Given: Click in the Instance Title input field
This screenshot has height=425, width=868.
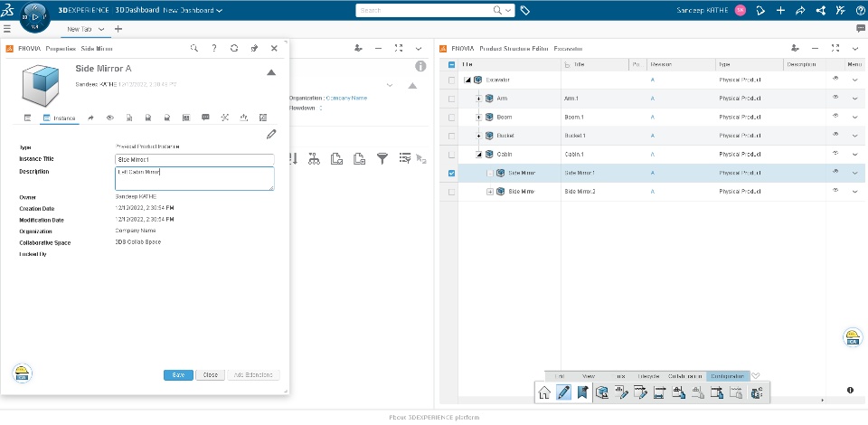Looking at the screenshot, I should (x=194, y=159).
